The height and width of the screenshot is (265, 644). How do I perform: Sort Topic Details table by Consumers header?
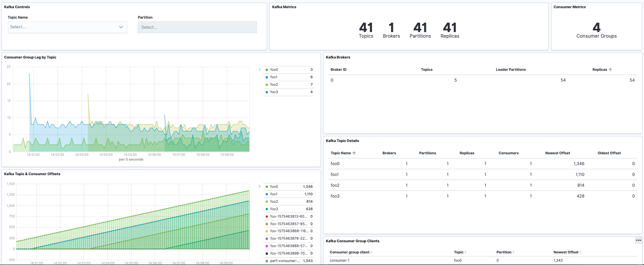tap(508, 153)
